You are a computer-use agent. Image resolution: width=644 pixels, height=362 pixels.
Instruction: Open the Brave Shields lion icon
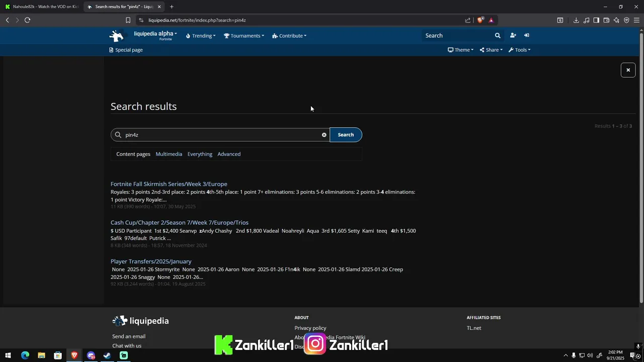pos(480,20)
